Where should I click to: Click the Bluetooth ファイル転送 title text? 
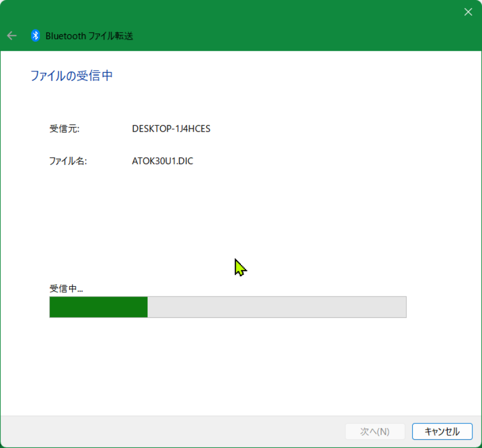click(x=89, y=36)
